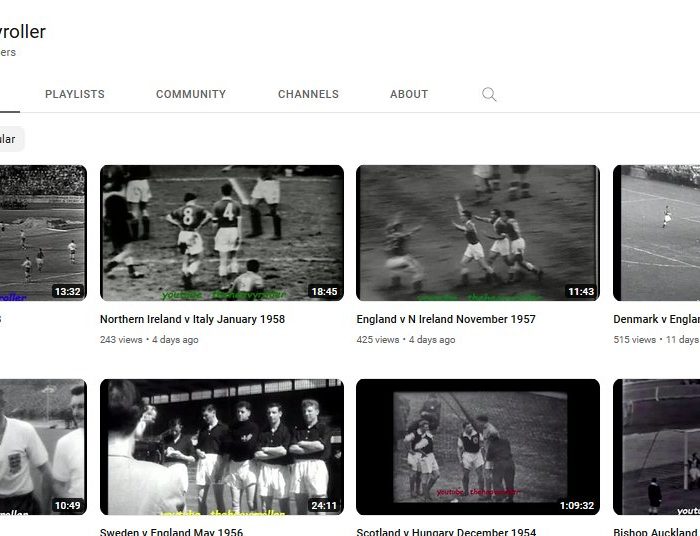Open the Bishop Auckland title link

pyautogui.click(x=656, y=532)
